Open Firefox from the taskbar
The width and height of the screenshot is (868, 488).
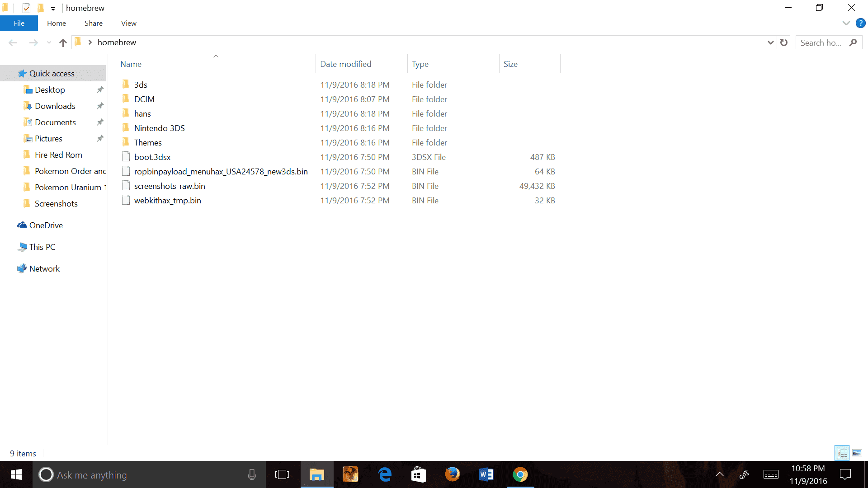coord(452,474)
